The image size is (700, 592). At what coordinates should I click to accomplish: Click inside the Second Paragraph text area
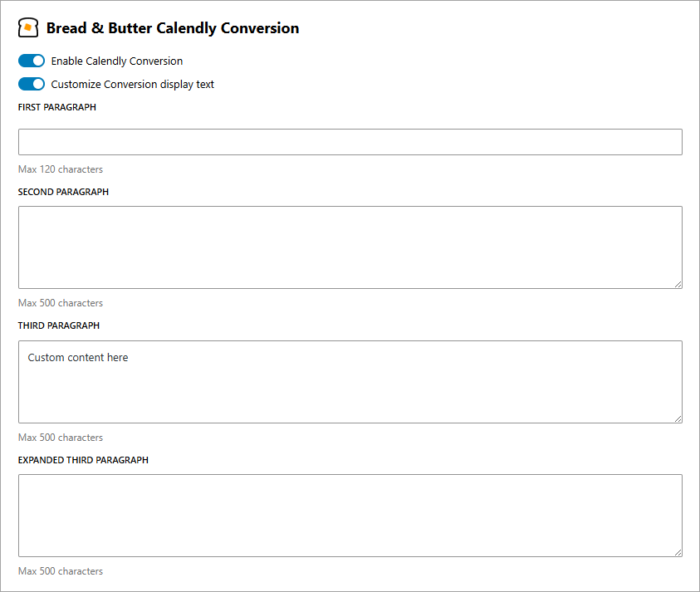[350, 247]
